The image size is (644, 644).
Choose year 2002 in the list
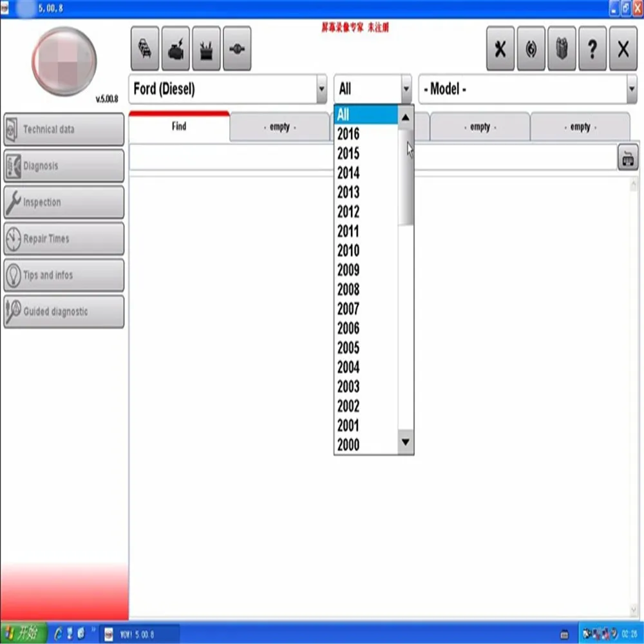click(366, 406)
